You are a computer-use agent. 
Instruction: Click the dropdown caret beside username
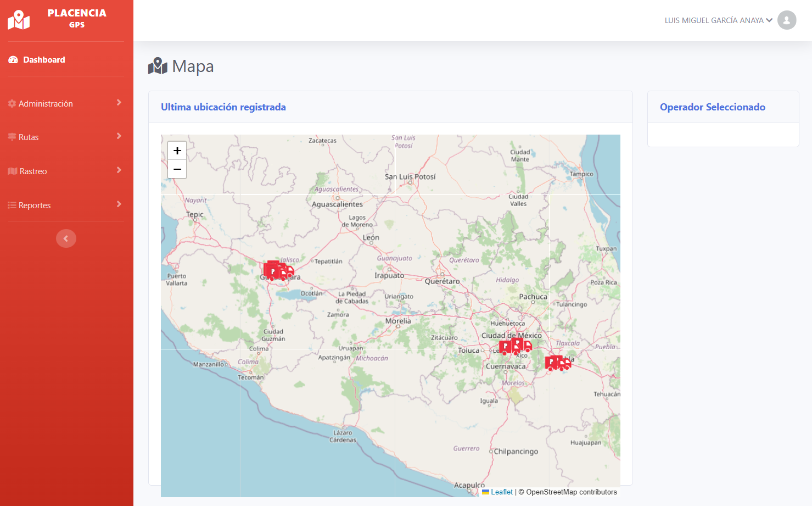tap(769, 20)
